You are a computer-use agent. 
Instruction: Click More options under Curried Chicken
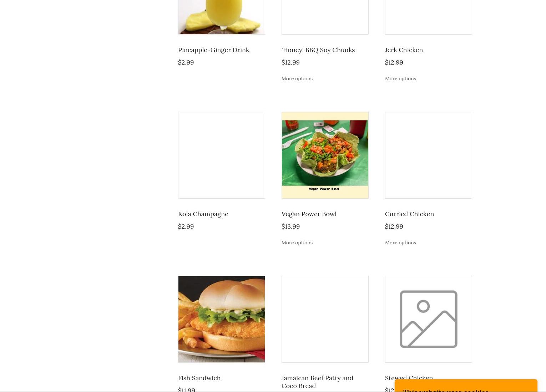coord(400,243)
